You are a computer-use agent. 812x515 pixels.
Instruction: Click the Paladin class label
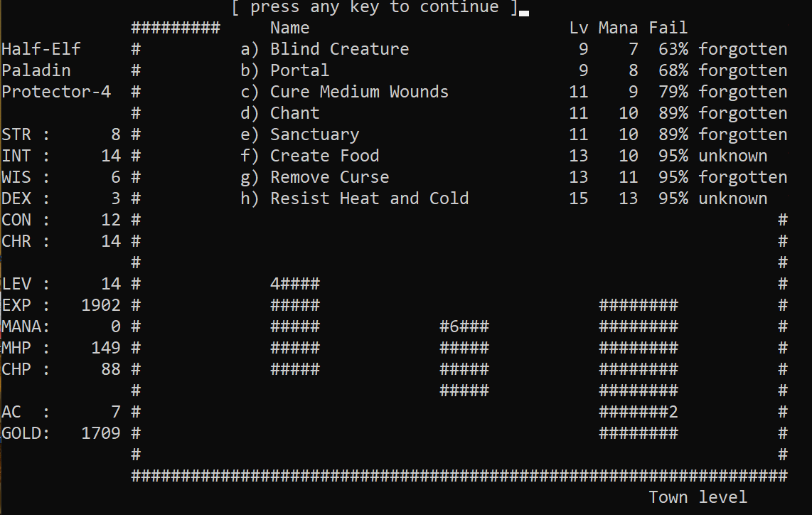36,70
